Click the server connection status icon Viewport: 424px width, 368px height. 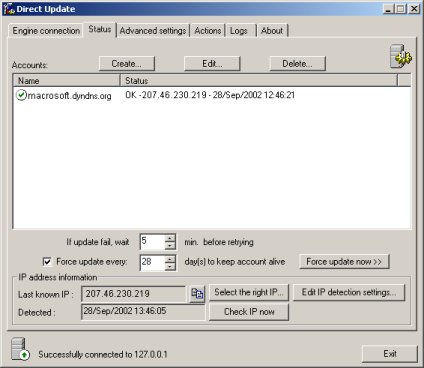[x=20, y=349]
